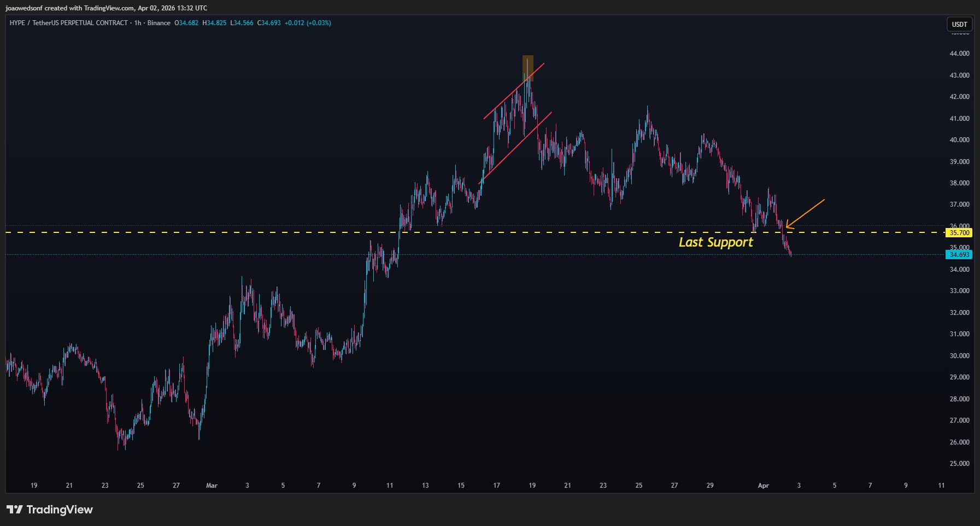This screenshot has width=980, height=526.
Task: Click the 1h interval in chart header
Action: [x=138, y=23]
